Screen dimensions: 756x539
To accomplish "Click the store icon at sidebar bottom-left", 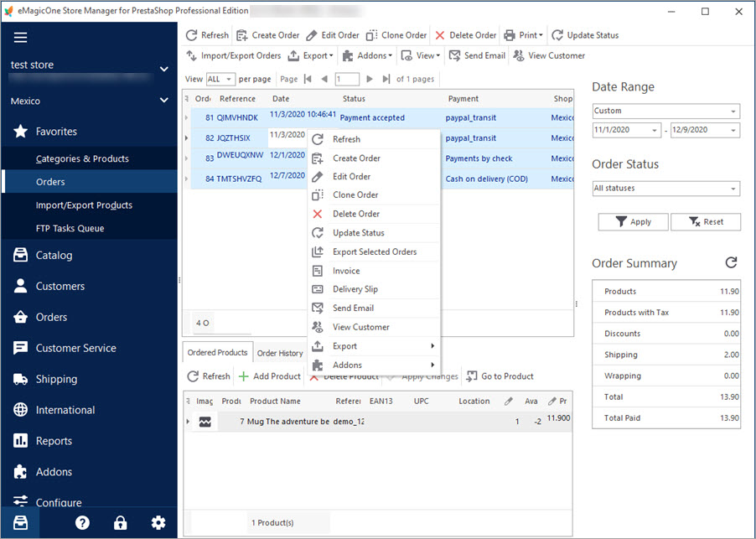I will (x=20, y=522).
